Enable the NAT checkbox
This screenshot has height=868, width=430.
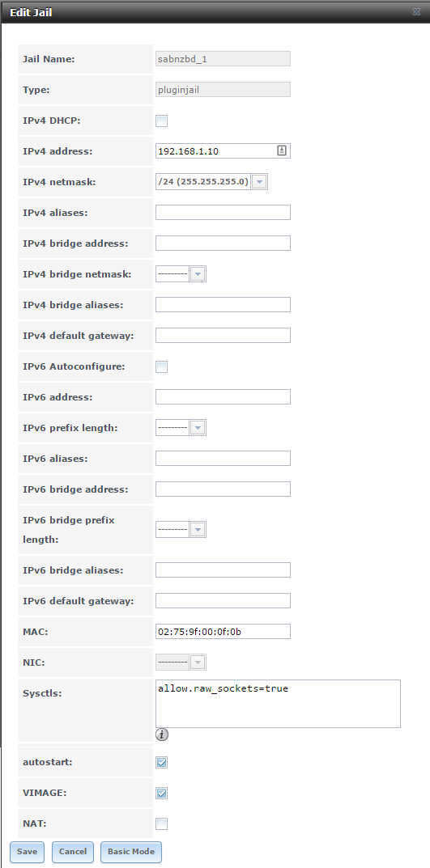(161, 824)
